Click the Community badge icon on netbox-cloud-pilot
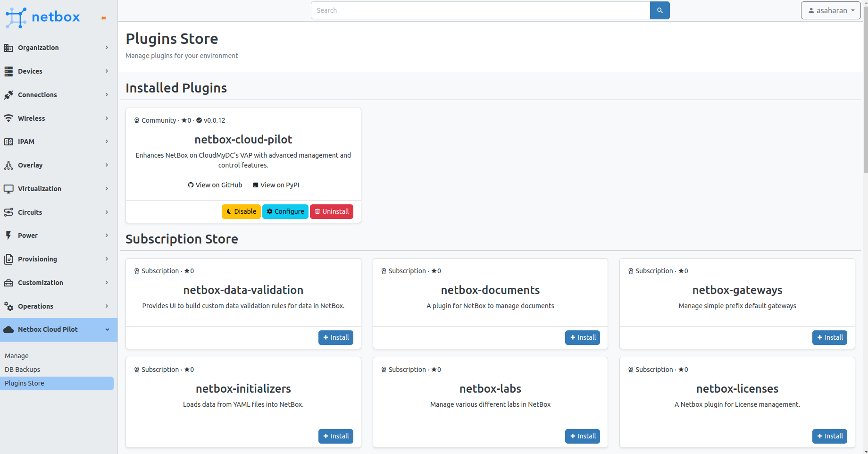 coord(137,120)
